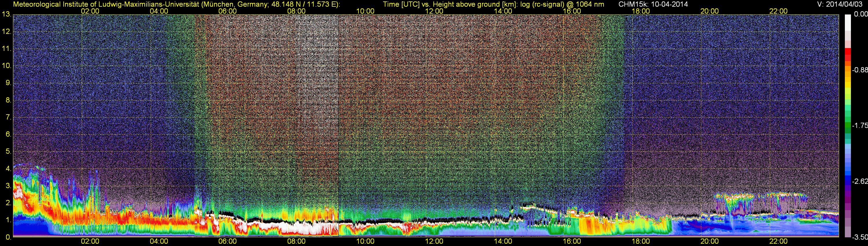
Task: Click the 20:00 label on the top time axis
Action: (710, 11)
